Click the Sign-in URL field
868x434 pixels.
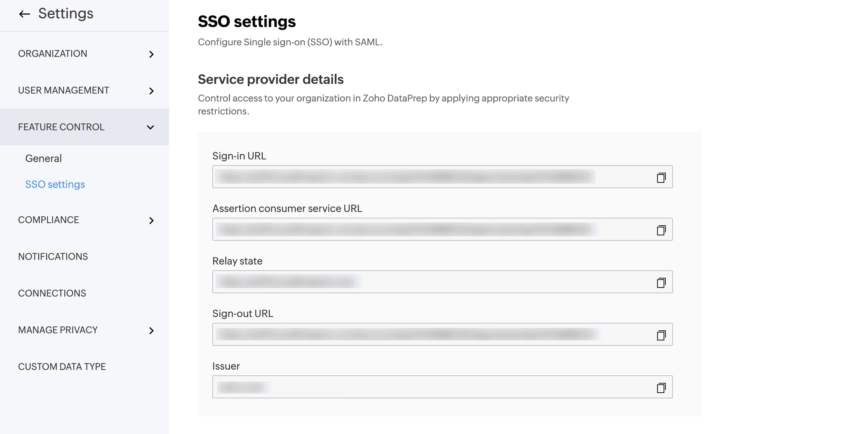coord(432,177)
